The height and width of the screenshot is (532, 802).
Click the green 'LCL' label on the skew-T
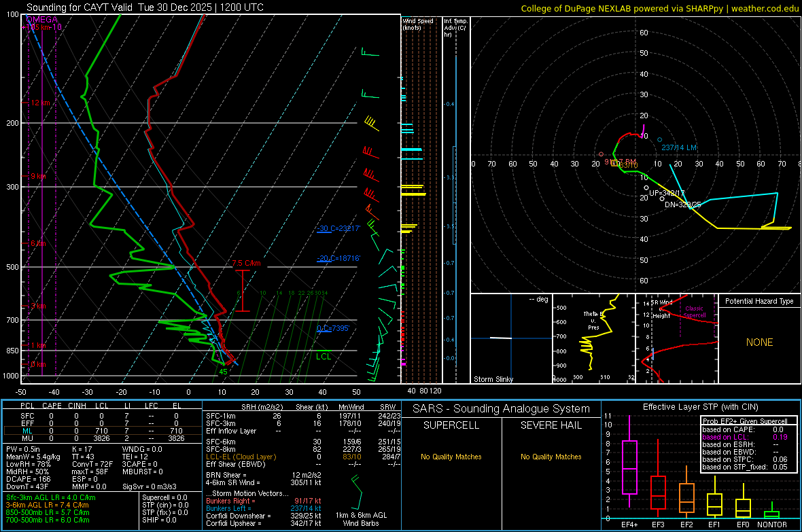pos(324,357)
